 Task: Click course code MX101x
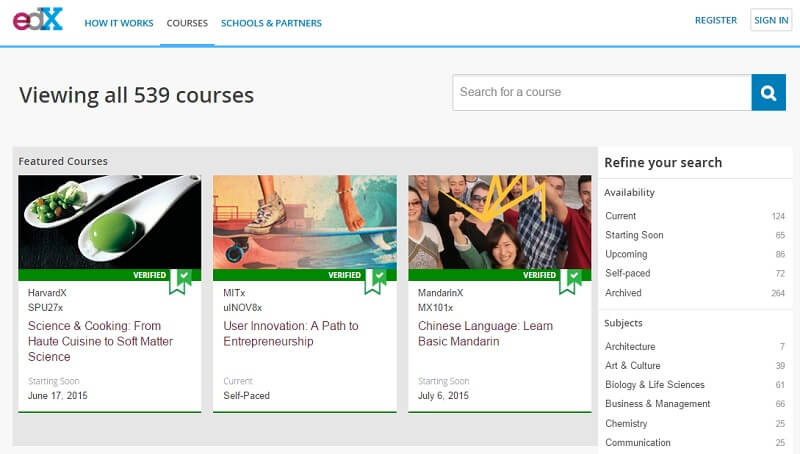436,308
